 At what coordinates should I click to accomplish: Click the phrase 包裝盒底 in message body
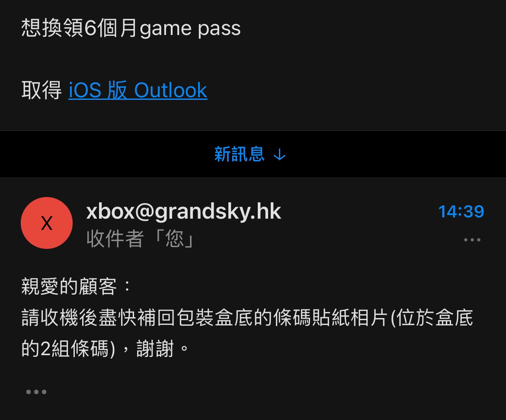coord(215,318)
